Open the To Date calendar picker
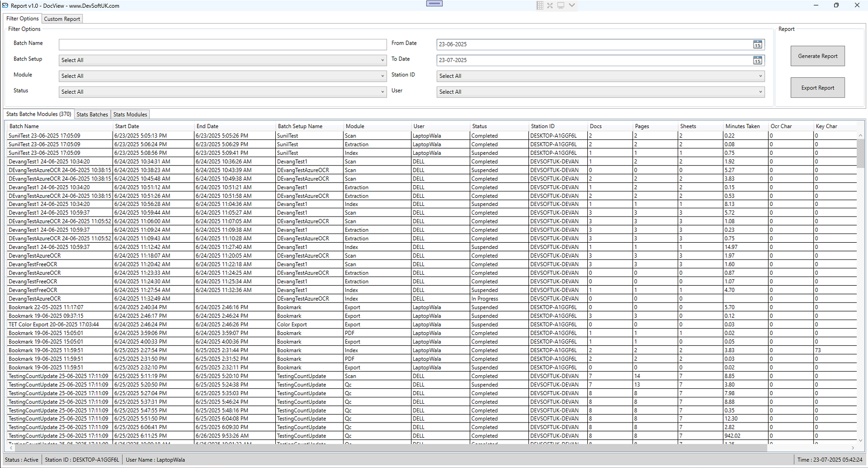The height and width of the screenshot is (468, 868). click(x=757, y=60)
